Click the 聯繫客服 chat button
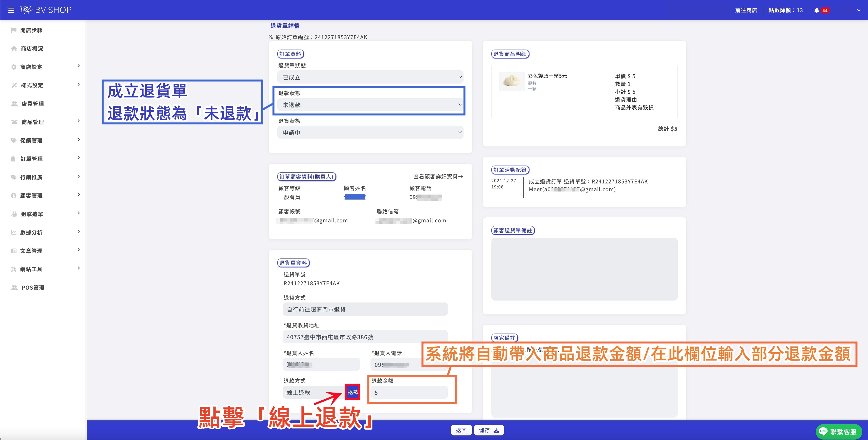This screenshot has width=868, height=440. click(839, 431)
